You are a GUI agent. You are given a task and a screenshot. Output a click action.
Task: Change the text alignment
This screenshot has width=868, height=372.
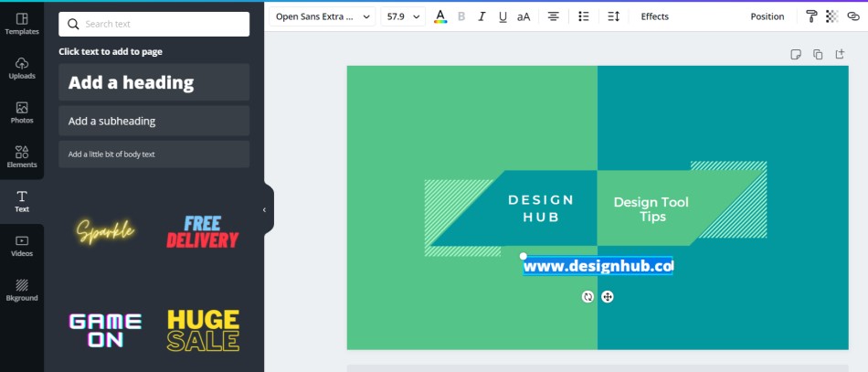[x=553, y=16]
